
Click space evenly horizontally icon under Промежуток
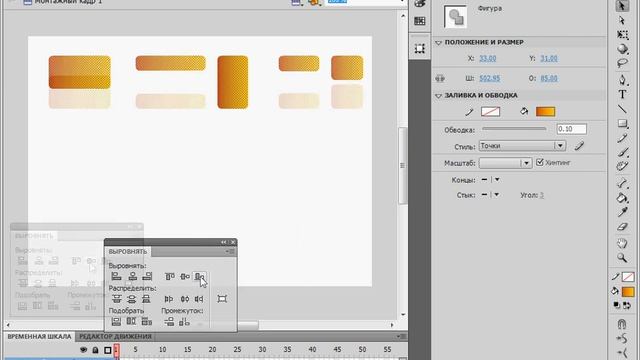184,322
